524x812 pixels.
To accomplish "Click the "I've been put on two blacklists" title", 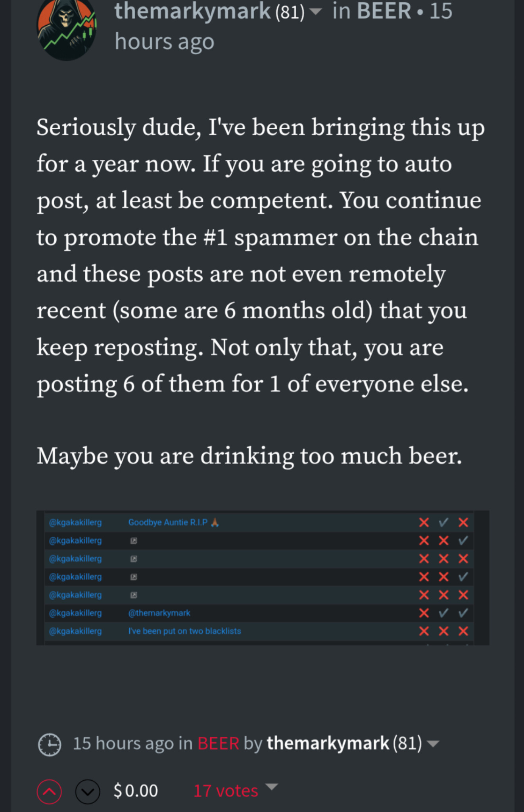I will pos(184,631).
